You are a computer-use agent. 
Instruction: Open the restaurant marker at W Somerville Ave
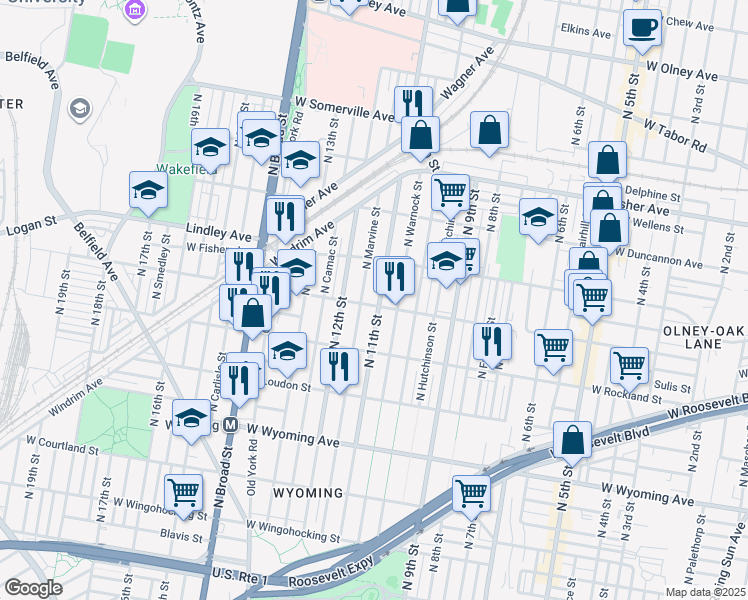point(412,102)
